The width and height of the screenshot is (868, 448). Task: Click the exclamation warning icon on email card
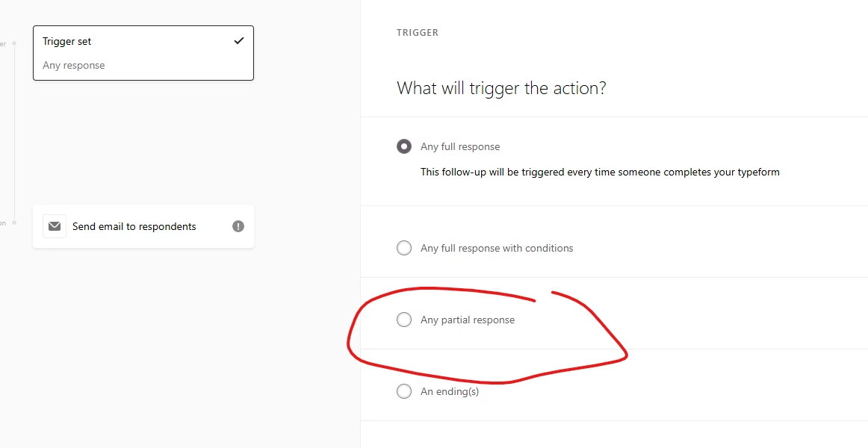(238, 226)
